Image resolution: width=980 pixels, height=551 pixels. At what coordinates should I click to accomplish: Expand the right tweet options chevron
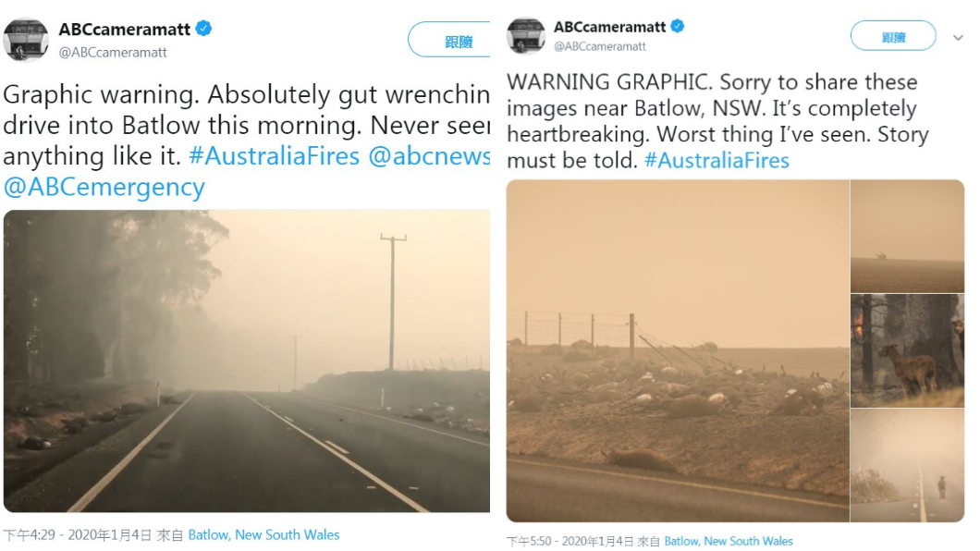point(958,38)
